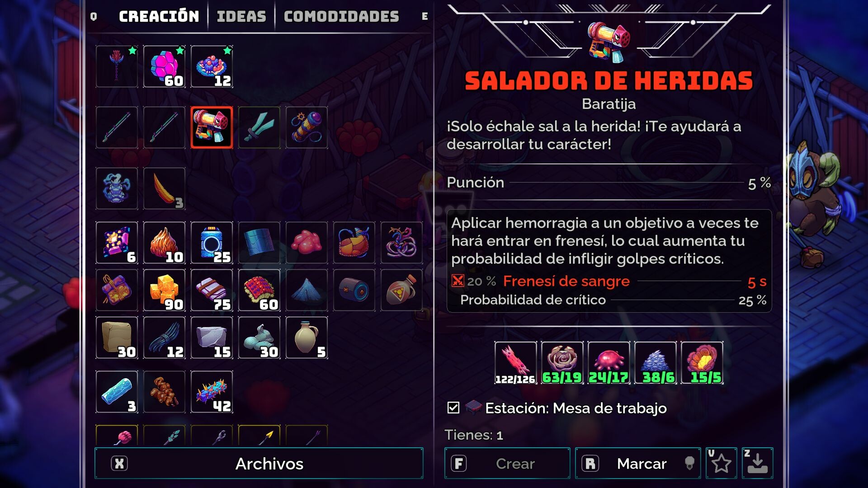Select the pink crystal cluster recipe showing 60

[164, 66]
